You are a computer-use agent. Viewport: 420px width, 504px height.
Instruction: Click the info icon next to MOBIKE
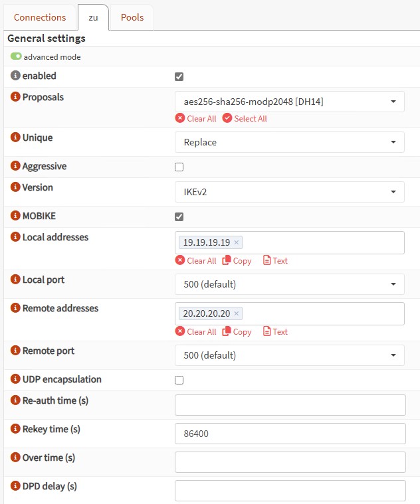click(x=16, y=216)
